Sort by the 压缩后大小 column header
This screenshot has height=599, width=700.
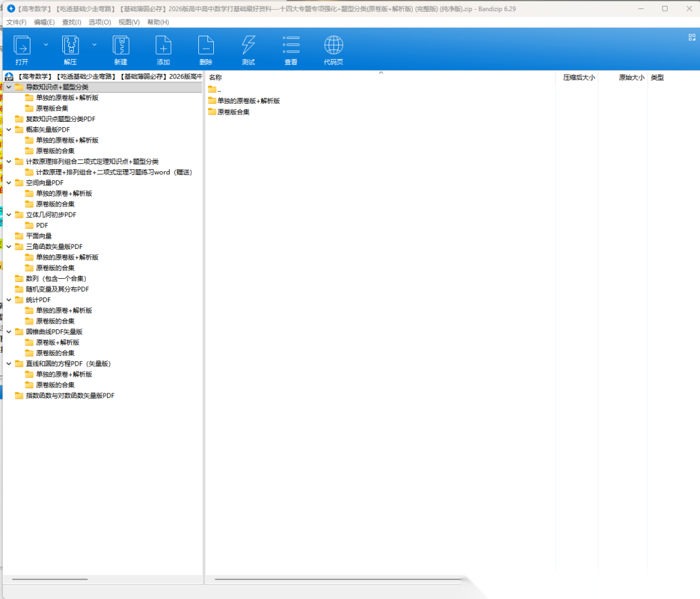pyautogui.click(x=578, y=78)
